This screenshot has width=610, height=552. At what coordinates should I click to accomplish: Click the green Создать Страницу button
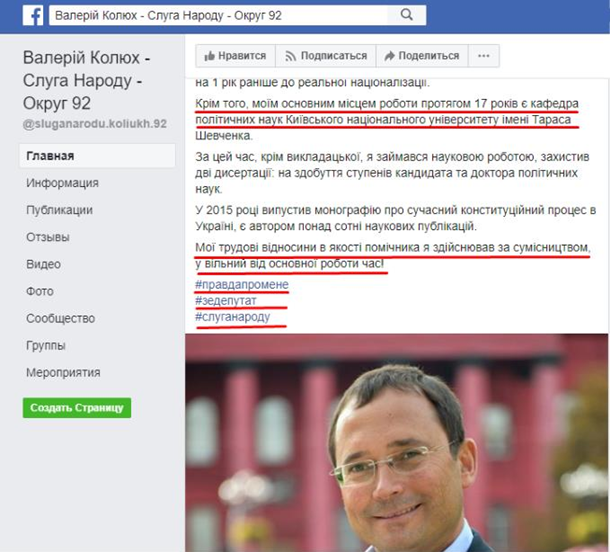77,408
